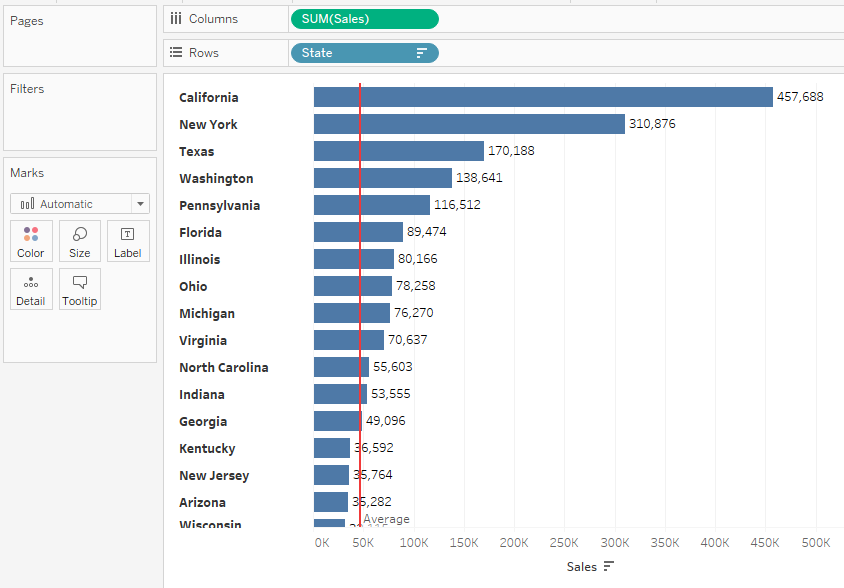Click the California sales bar
This screenshot has width=844, height=588.
coord(540,96)
